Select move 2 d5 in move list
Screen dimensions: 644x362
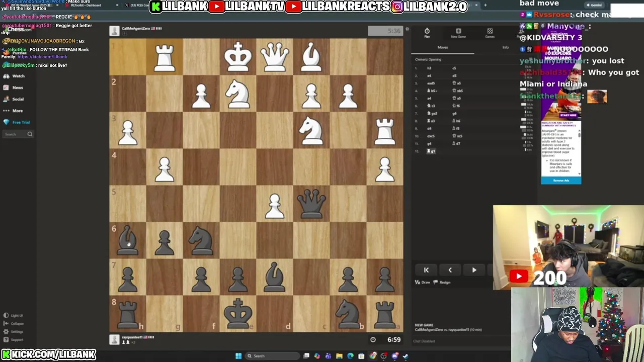point(455,76)
